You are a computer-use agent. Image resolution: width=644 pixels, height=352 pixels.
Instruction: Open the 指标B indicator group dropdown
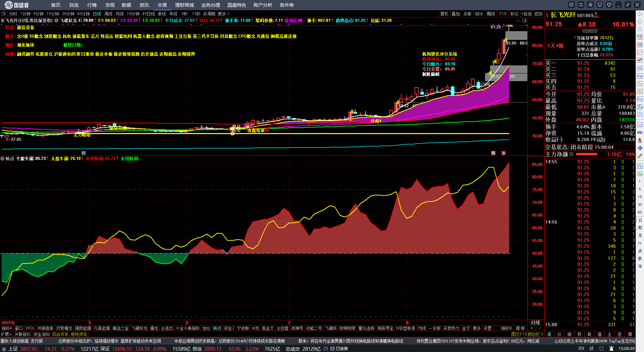(506, 329)
